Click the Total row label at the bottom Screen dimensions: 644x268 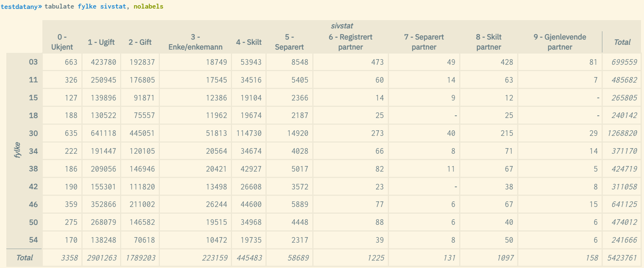[25, 258]
